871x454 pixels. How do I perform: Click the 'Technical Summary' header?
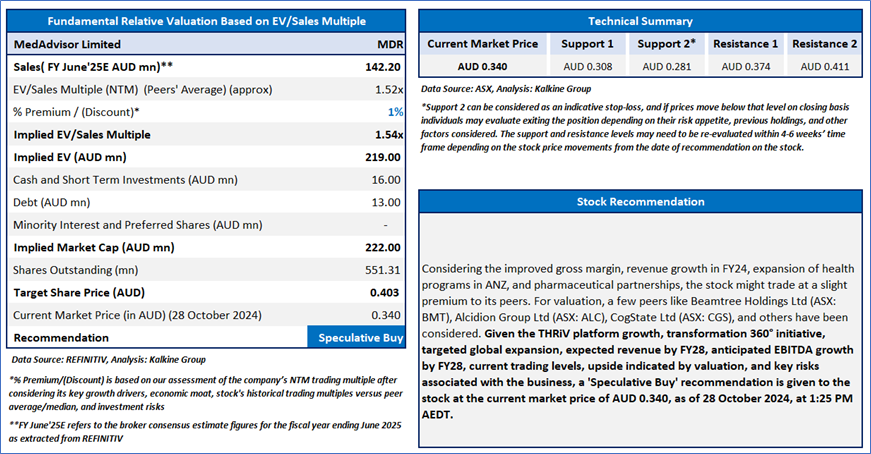click(640, 21)
